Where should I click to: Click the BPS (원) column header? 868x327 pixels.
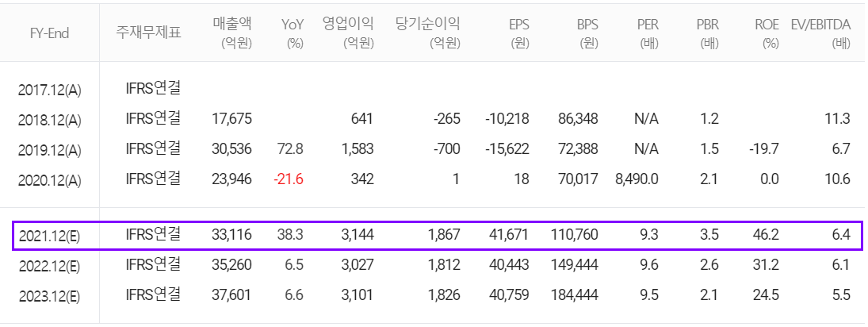[587, 33]
